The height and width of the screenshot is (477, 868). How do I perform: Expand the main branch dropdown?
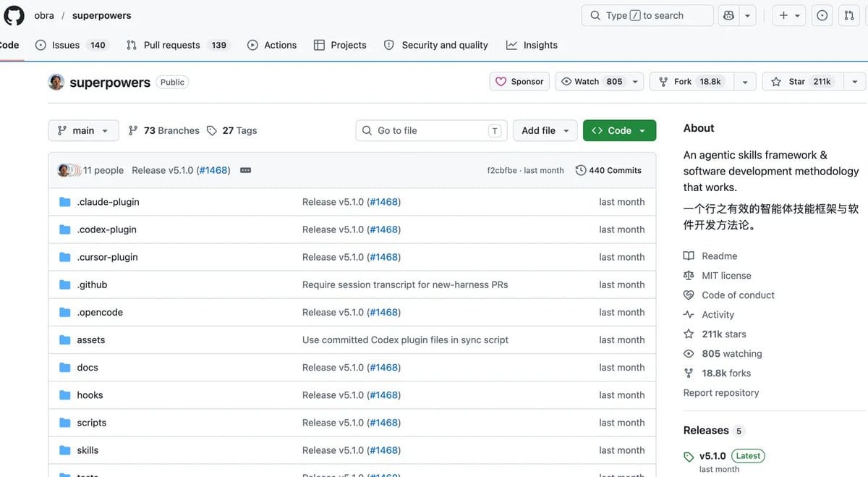82,130
